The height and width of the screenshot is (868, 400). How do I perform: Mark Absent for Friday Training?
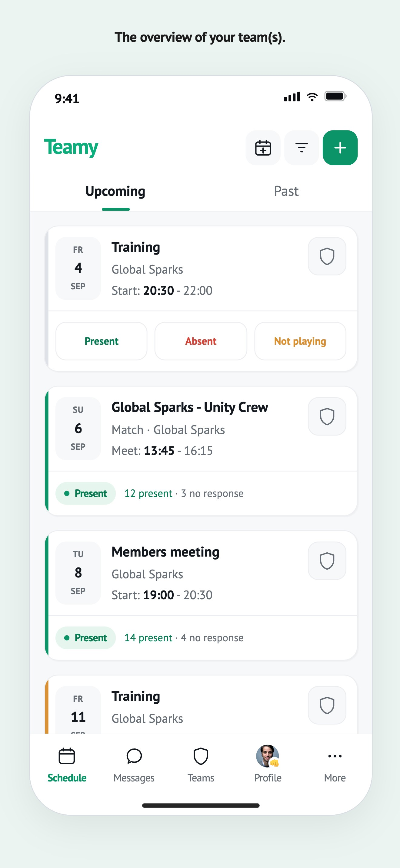click(201, 341)
